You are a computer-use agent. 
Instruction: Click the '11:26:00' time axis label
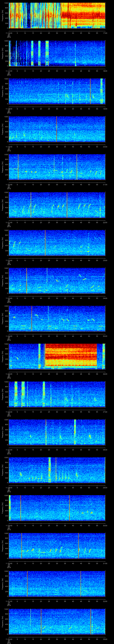(9, 412)
